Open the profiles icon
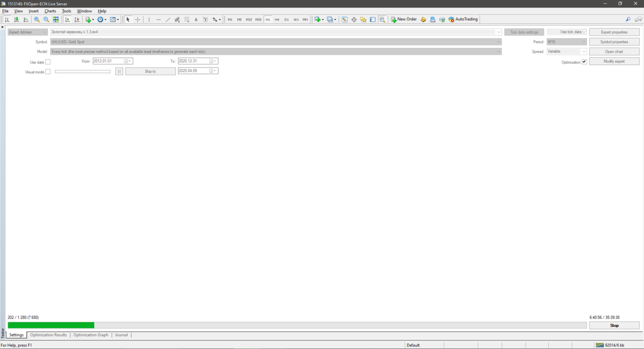 click(x=331, y=19)
